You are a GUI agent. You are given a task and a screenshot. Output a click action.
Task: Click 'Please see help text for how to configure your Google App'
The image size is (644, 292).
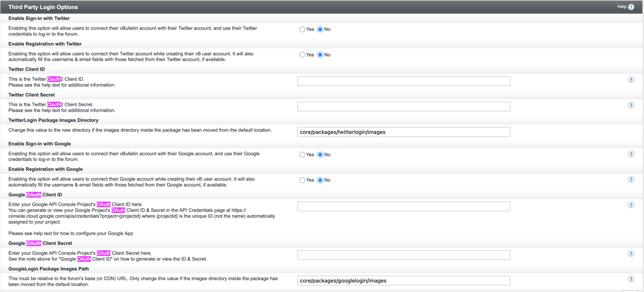tap(71, 233)
